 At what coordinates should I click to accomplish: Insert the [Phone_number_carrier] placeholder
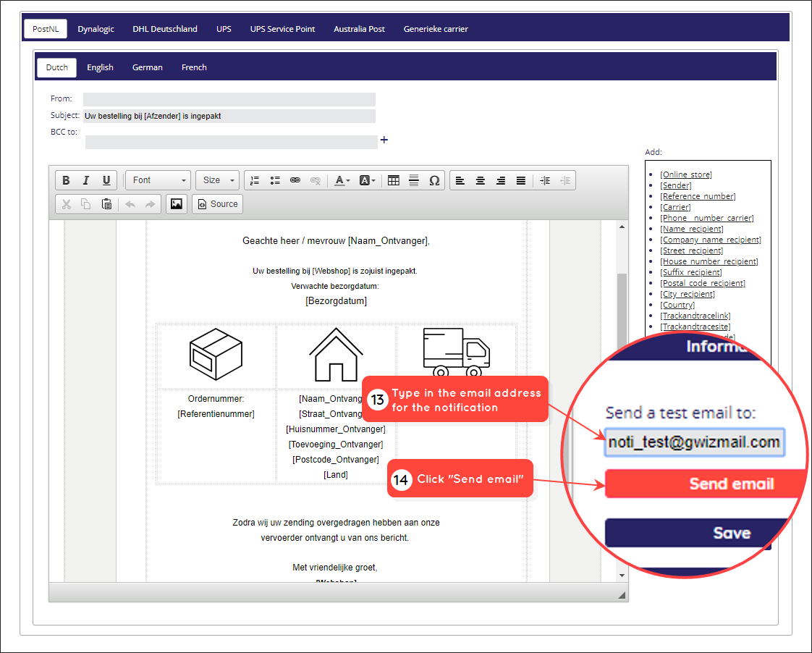707,218
